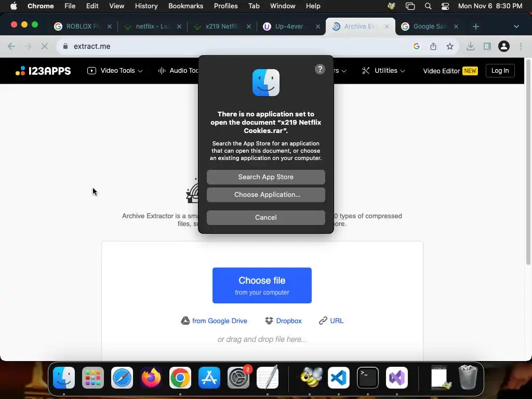
Task: Open TextEdit from the dock
Action: pos(268,378)
